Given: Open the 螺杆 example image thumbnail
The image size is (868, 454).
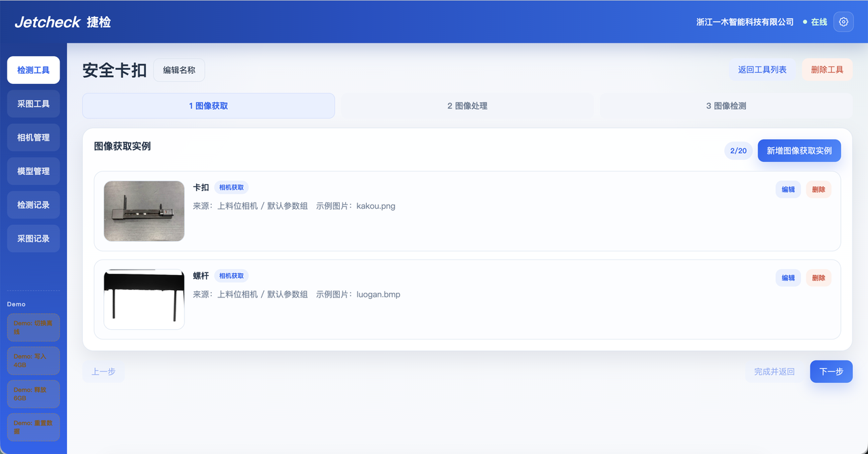Looking at the screenshot, I should (x=144, y=300).
